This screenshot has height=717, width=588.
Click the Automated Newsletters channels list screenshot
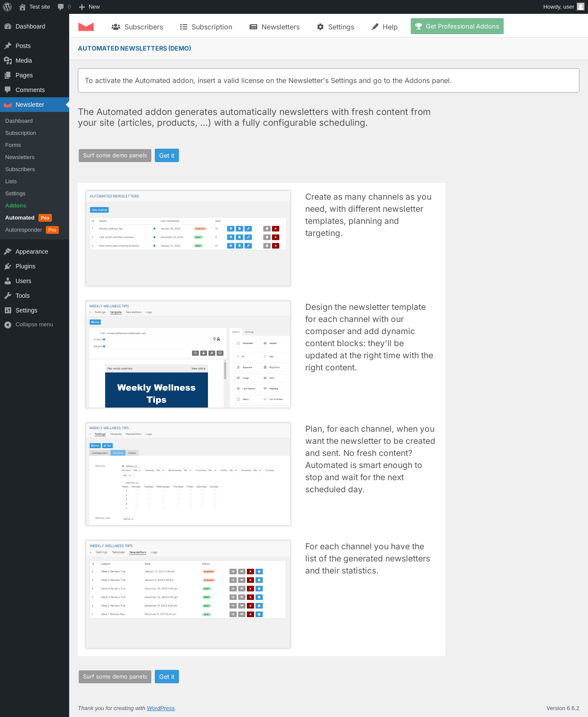pos(188,238)
